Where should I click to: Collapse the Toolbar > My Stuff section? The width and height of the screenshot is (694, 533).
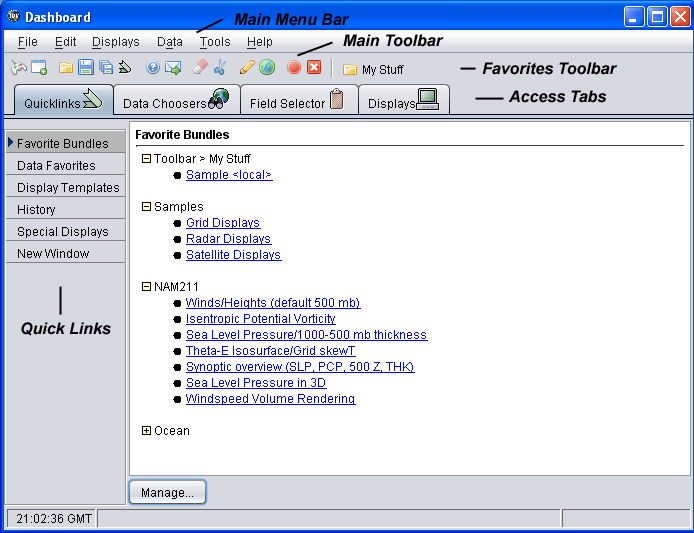[x=147, y=159]
